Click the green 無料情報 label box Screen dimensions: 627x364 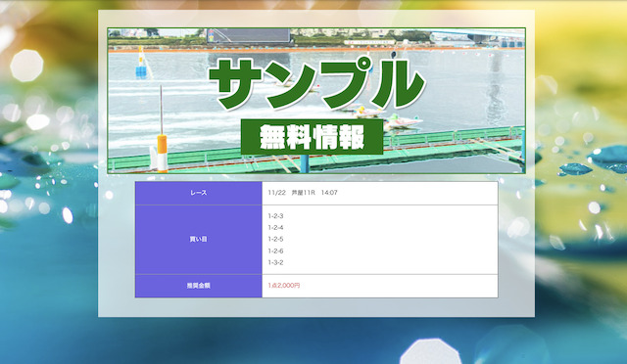312,137
